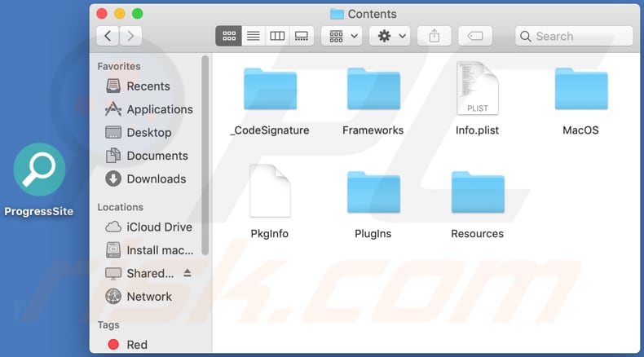This screenshot has width=644, height=357.
Task: Close the Contents Finder window
Action: (x=102, y=14)
